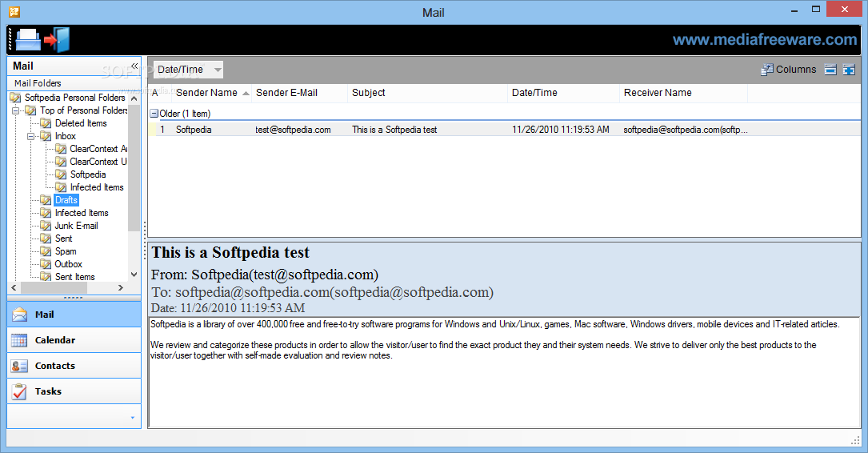Open the Infected Items folder below Drafts

[x=82, y=213]
